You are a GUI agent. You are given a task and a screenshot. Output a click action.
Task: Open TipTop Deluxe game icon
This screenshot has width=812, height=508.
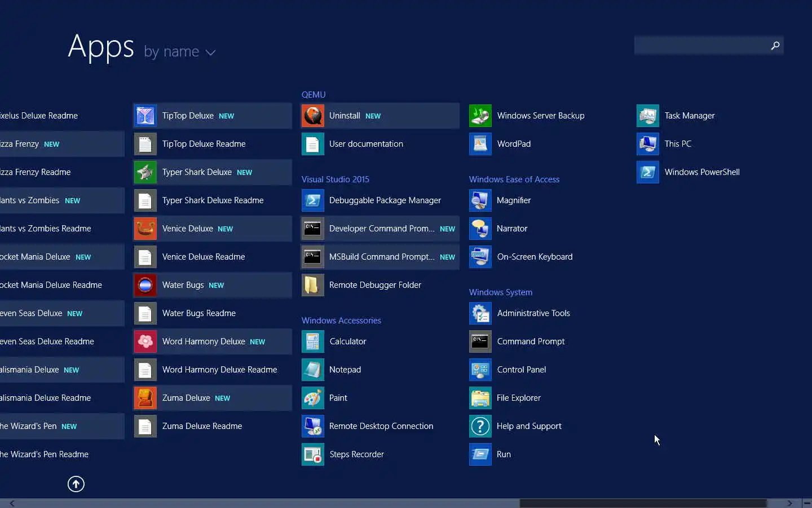point(145,116)
